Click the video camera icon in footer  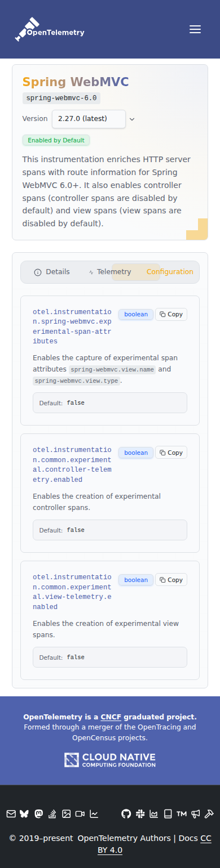click(x=80, y=813)
